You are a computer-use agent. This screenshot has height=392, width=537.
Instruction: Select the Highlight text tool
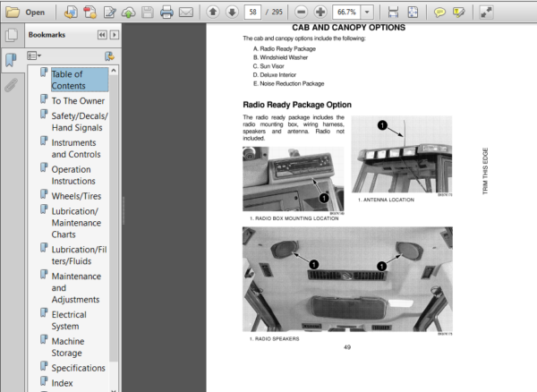coord(458,13)
